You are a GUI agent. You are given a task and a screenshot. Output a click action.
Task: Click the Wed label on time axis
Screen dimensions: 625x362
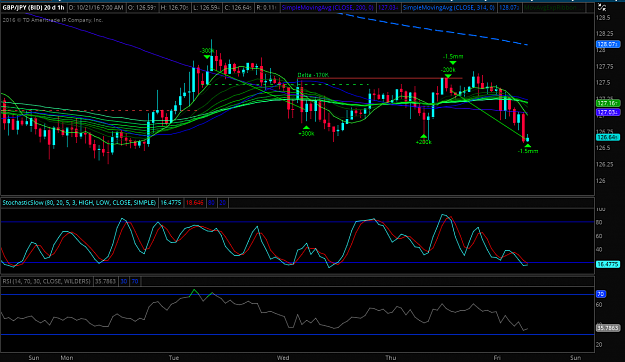click(283, 358)
